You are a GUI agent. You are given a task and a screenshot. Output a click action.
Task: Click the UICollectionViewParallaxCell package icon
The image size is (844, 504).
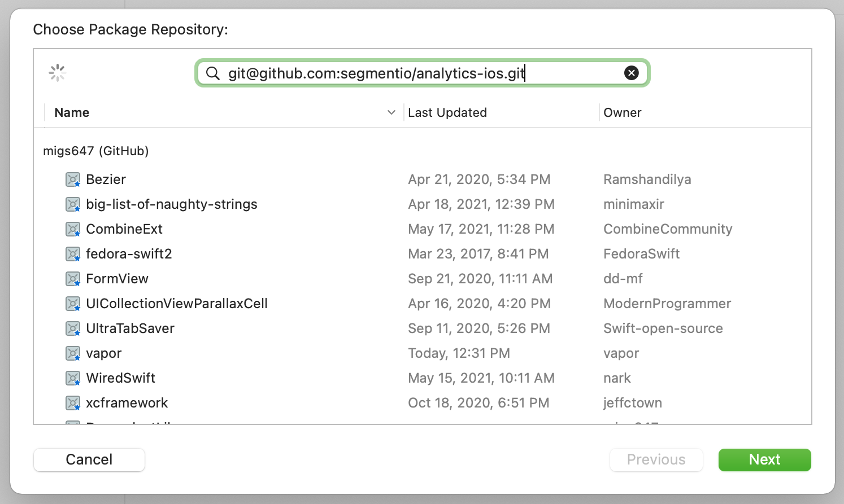click(73, 304)
